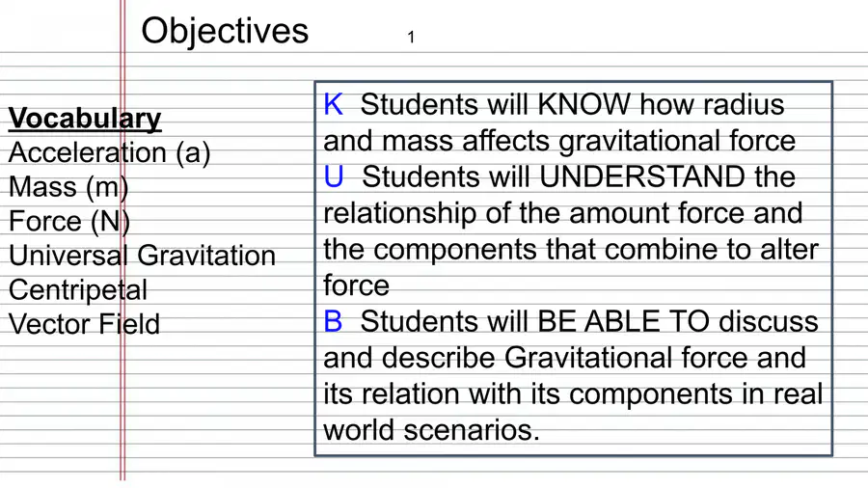
Task: Click the phrase gravitational force in first objective
Action: point(677,141)
